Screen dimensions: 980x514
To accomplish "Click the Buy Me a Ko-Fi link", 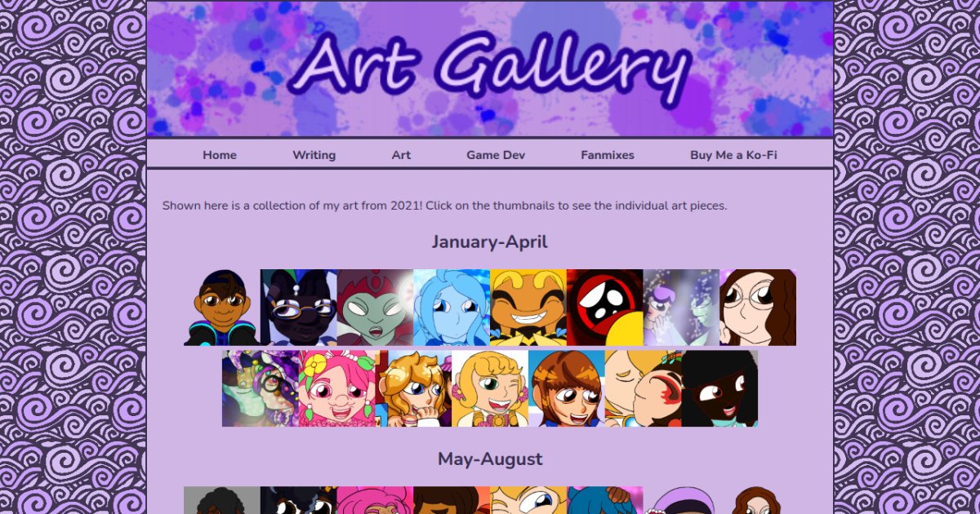I will click(733, 155).
